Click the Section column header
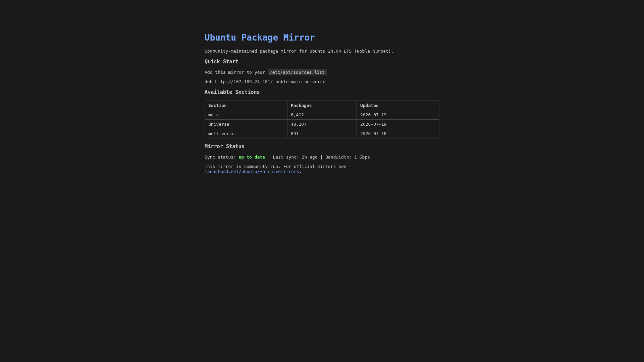The height and width of the screenshot is (362, 644). [x=246, y=106]
